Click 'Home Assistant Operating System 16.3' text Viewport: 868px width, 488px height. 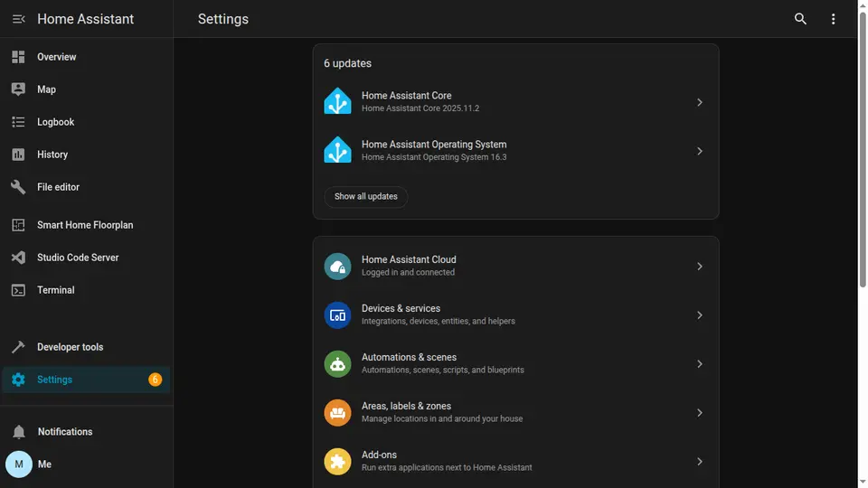[x=434, y=157]
